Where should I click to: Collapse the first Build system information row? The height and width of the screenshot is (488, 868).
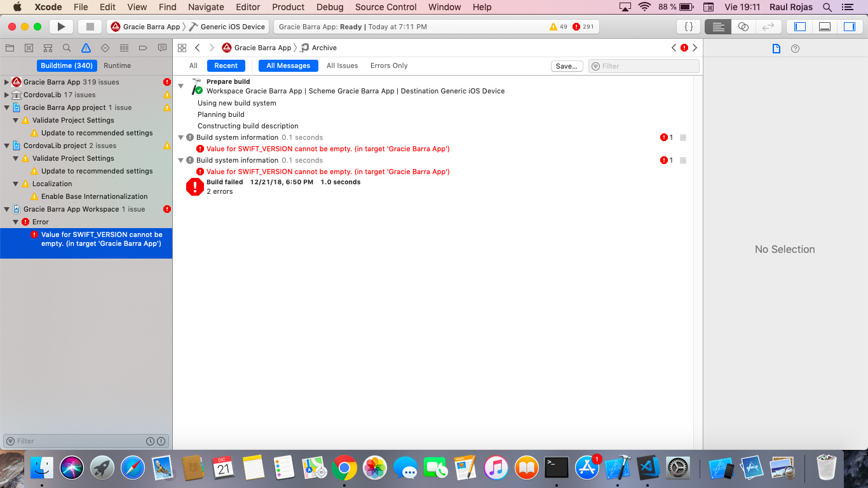[x=180, y=137]
